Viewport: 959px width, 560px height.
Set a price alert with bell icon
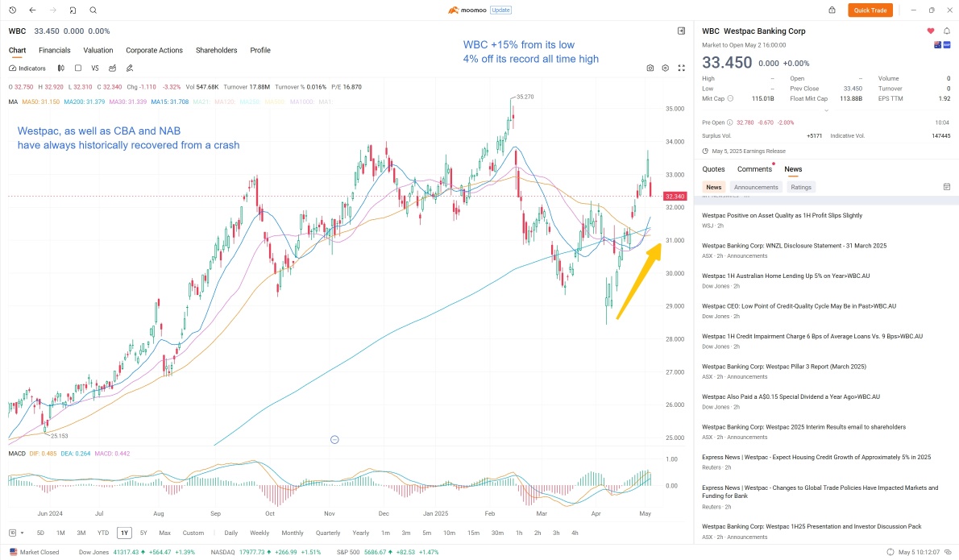pyautogui.click(x=947, y=31)
